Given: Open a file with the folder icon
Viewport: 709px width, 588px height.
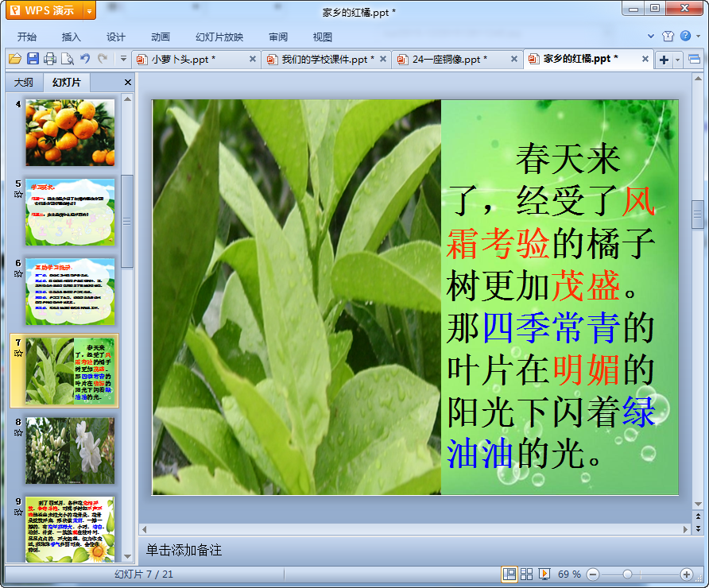Looking at the screenshot, I should (15, 59).
